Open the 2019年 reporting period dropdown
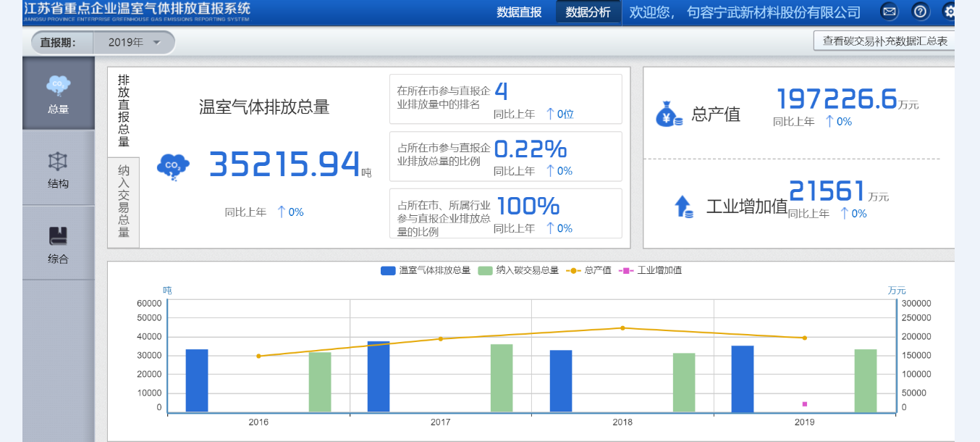Screen dimensions: 980x442 click(x=135, y=42)
